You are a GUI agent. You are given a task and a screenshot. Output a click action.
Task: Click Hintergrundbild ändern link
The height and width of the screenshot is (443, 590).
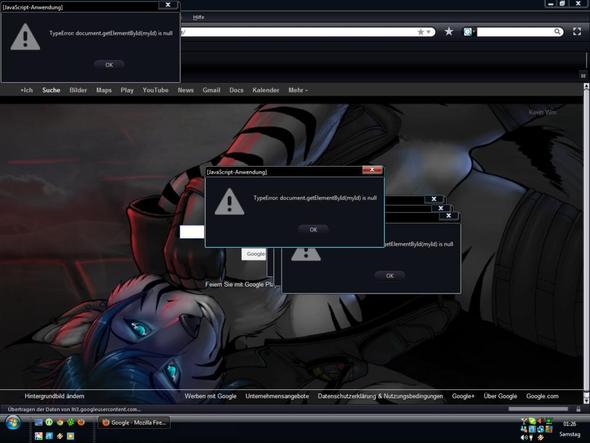55,396
